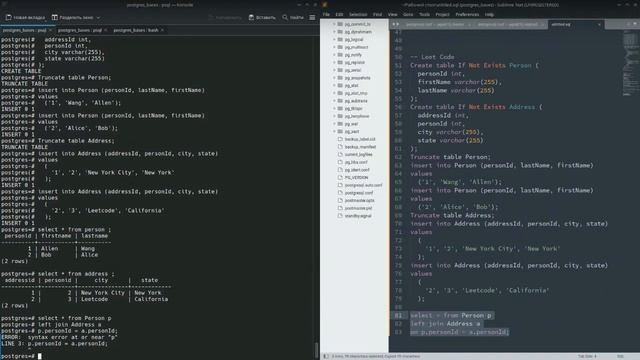Viewport: 640px width, 360px height.
Task: Close the first psql terminal tab
Action: (x=50, y=30)
